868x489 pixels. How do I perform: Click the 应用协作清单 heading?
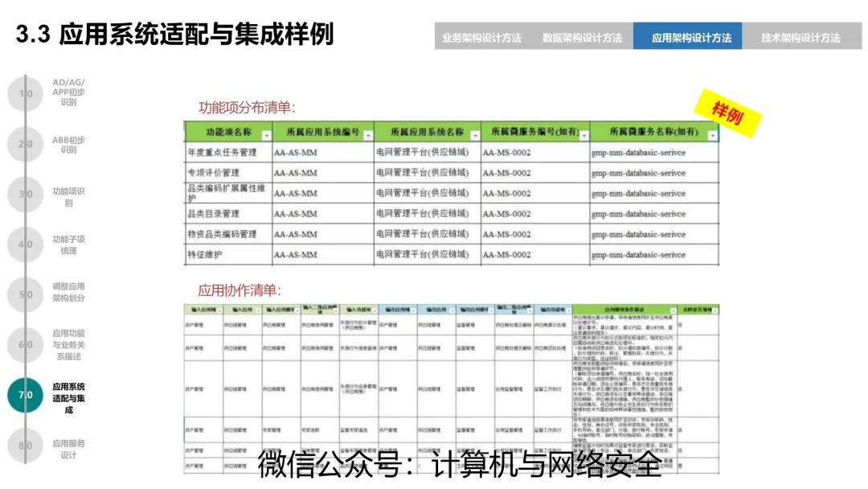coord(240,290)
